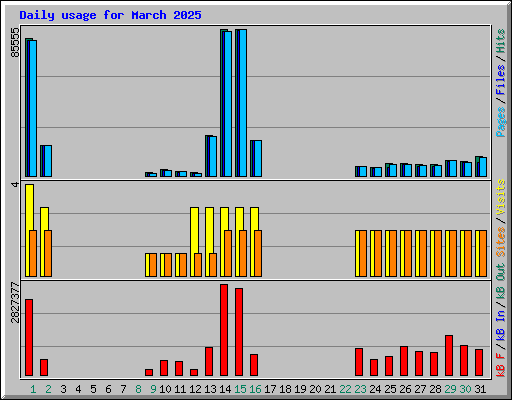This screenshot has height=400, width=512.
Task: Select the red kB bar for day 9
Action: click(149, 373)
